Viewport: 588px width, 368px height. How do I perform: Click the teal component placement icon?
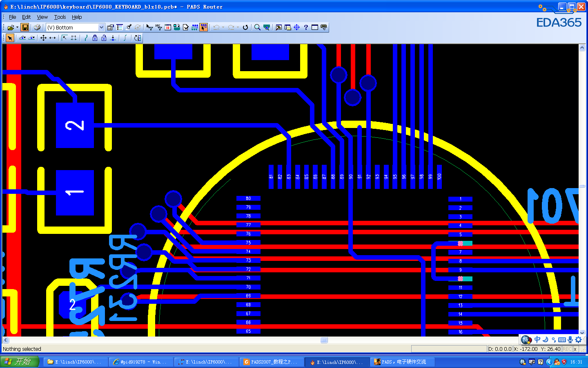coord(177,27)
